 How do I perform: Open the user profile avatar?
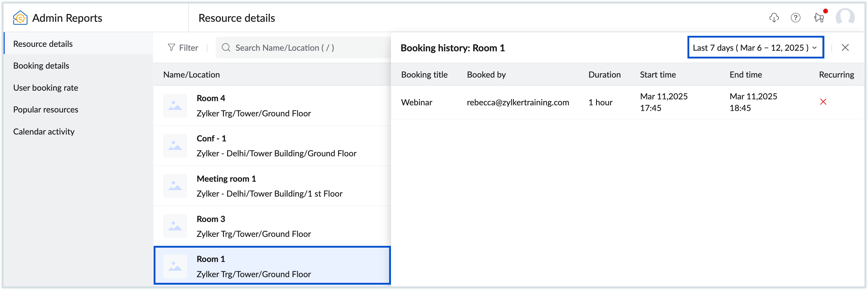tap(845, 18)
